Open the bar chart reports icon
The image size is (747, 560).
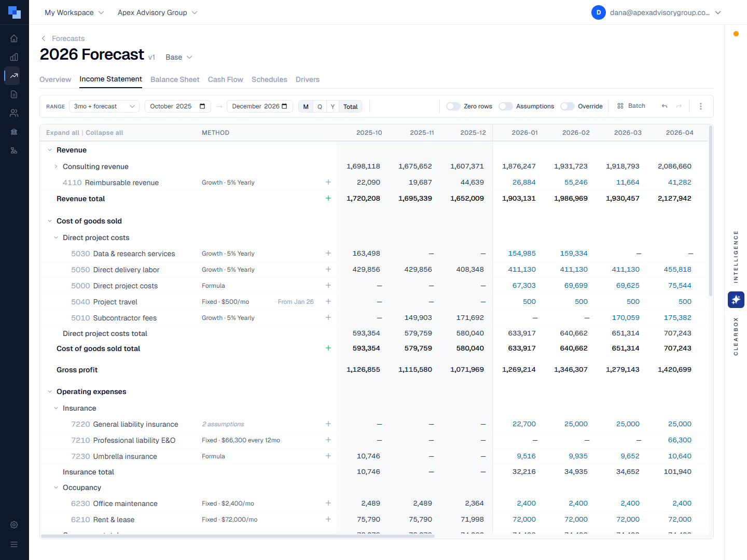pyautogui.click(x=14, y=57)
